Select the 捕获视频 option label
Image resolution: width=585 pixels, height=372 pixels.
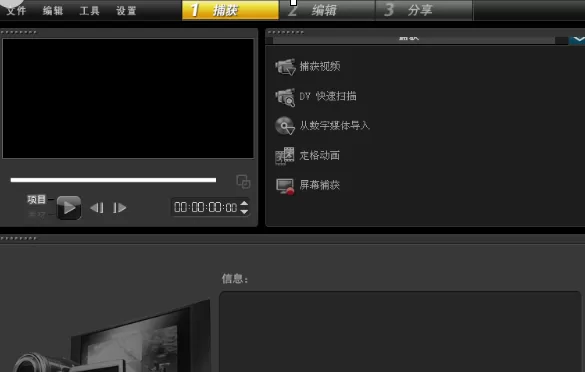(320, 66)
